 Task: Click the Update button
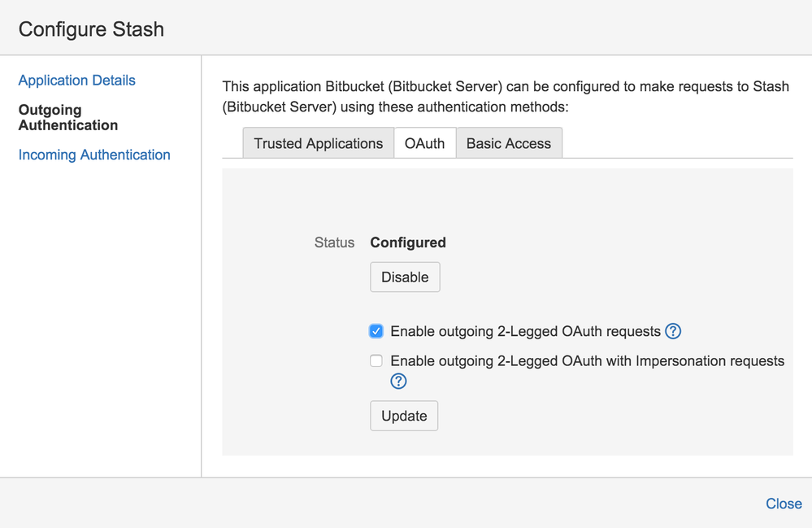[404, 416]
